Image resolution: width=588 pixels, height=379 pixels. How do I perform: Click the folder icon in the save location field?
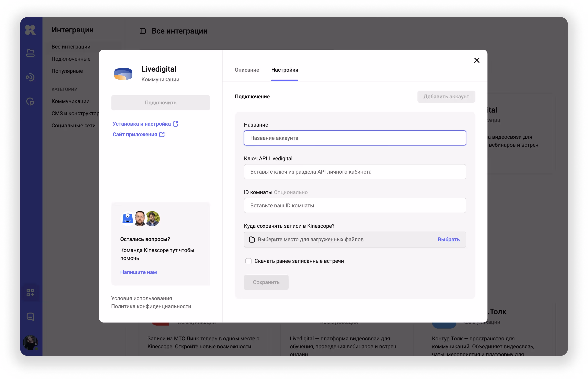(x=252, y=240)
